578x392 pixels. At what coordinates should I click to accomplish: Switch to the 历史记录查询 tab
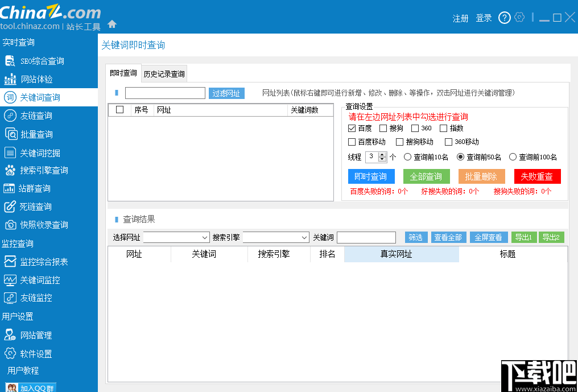(x=164, y=73)
